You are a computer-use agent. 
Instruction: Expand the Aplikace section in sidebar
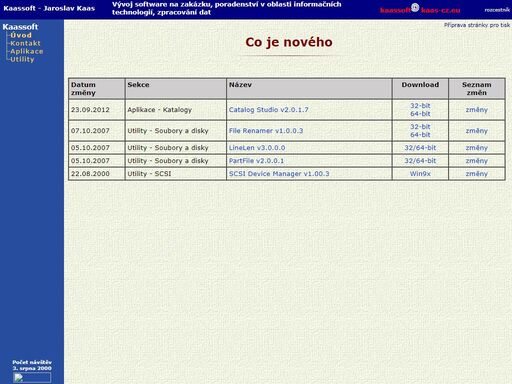coord(27,51)
